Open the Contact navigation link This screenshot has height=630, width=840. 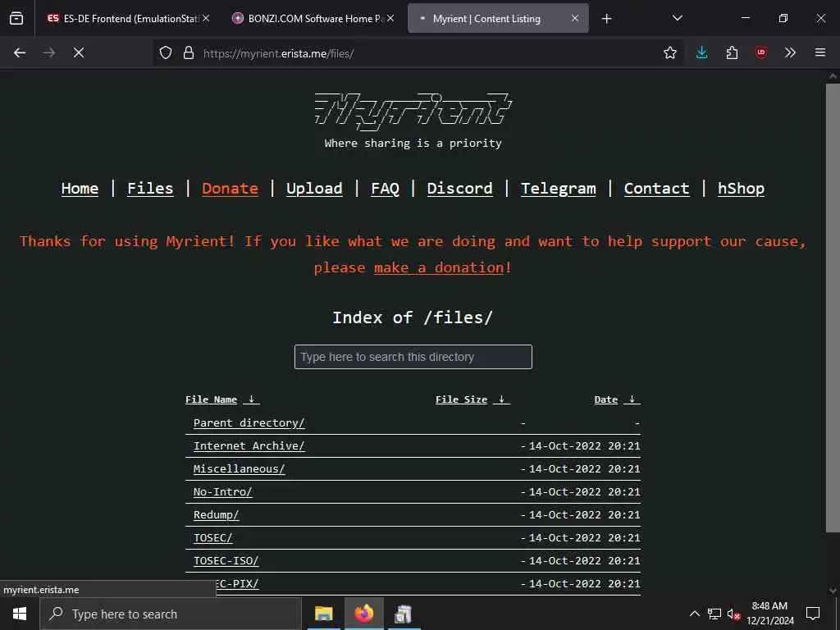tap(656, 189)
